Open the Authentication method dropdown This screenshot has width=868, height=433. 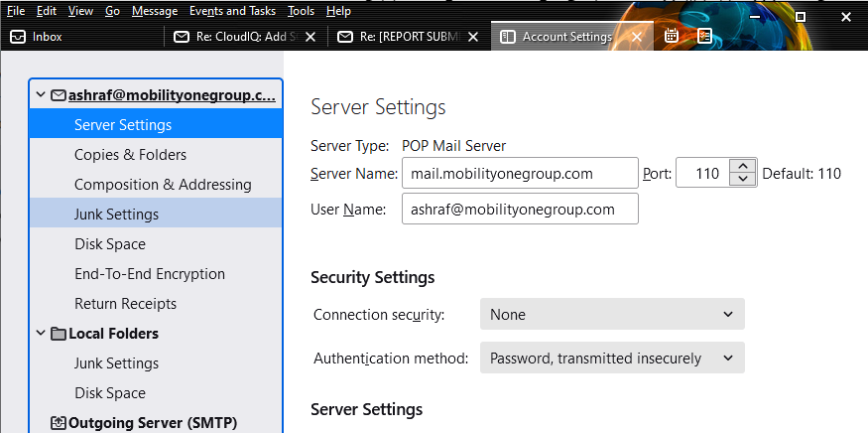pos(612,359)
